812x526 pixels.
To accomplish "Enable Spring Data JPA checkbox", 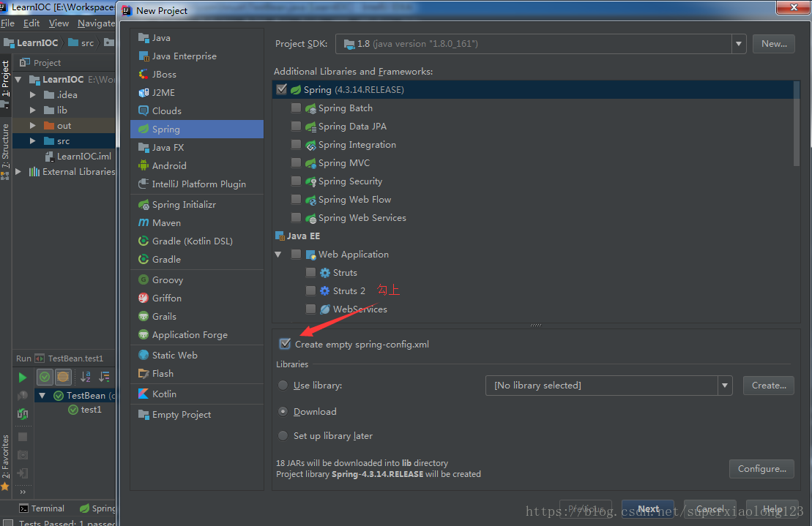I will (297, 127).
